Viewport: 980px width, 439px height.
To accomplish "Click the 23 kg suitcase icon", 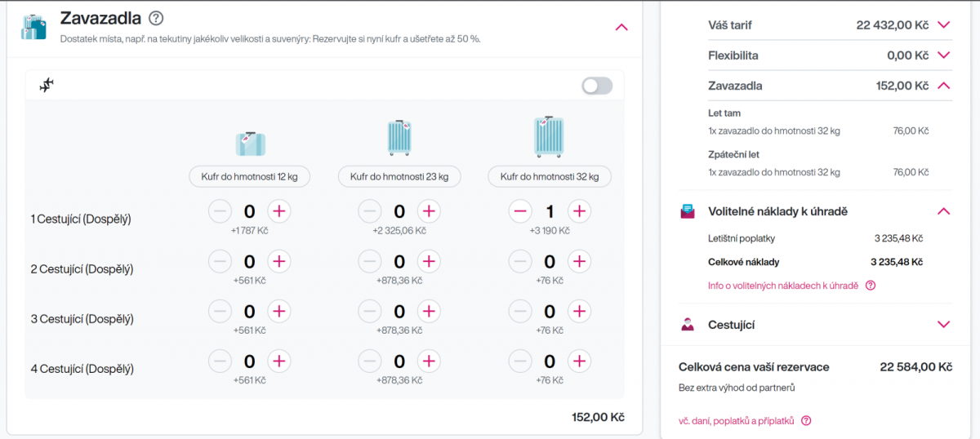I will click(x=399, y=138).
